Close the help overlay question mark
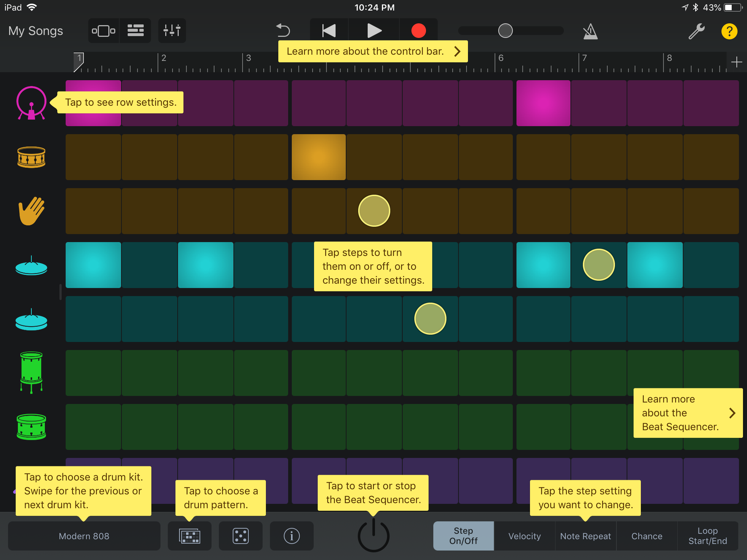 click(729, 31)
